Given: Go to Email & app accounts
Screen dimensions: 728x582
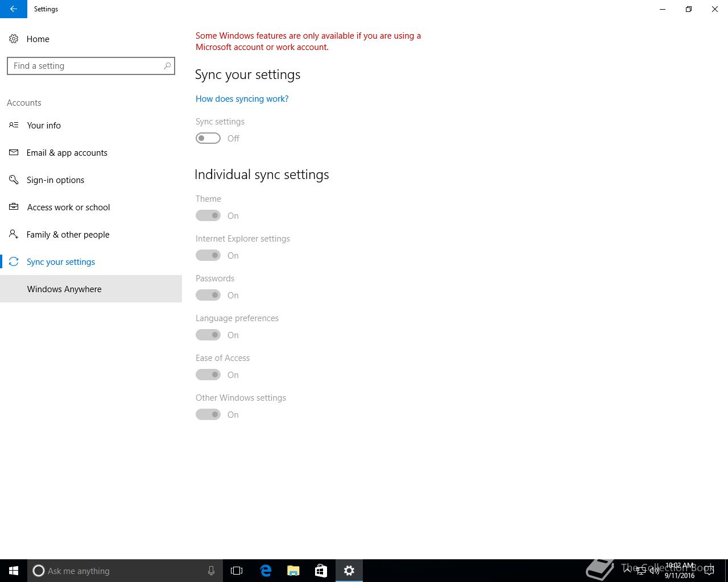Looking at the screenshot, I should tap(91, 152).
